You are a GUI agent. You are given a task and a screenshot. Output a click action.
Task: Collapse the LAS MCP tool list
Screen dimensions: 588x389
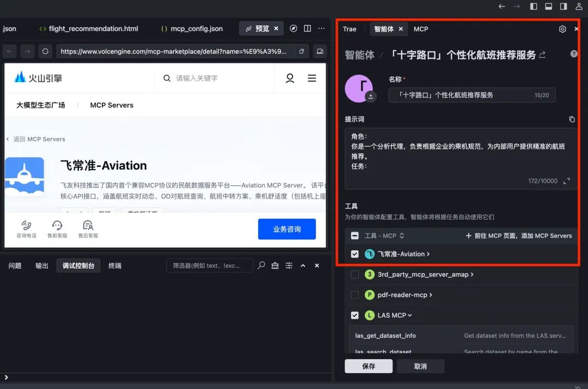click(409, 316)
